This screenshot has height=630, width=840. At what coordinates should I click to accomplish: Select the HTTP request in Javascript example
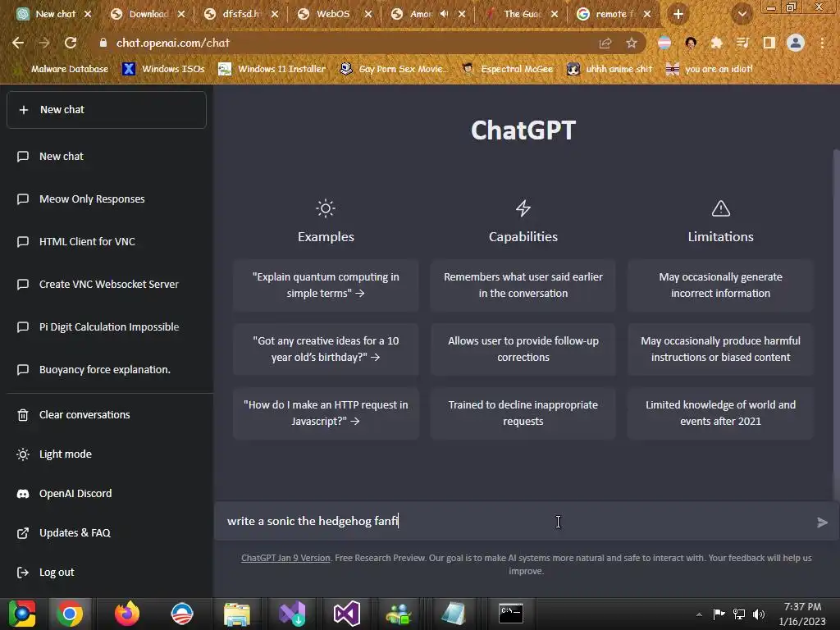click(326, 413)
